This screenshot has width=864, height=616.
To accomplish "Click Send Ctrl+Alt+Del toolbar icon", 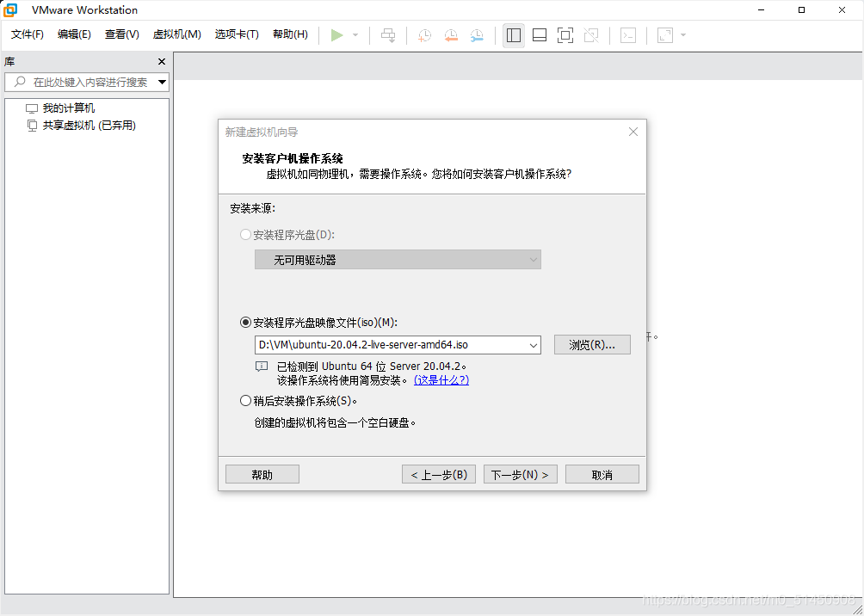I will tap(388, 35).
